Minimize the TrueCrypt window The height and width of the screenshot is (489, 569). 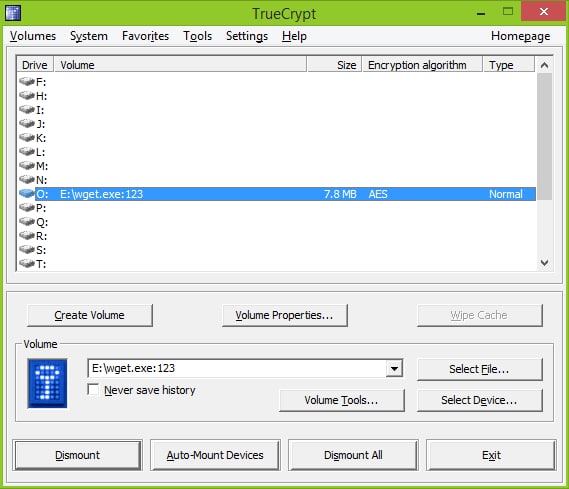(481, 13)
